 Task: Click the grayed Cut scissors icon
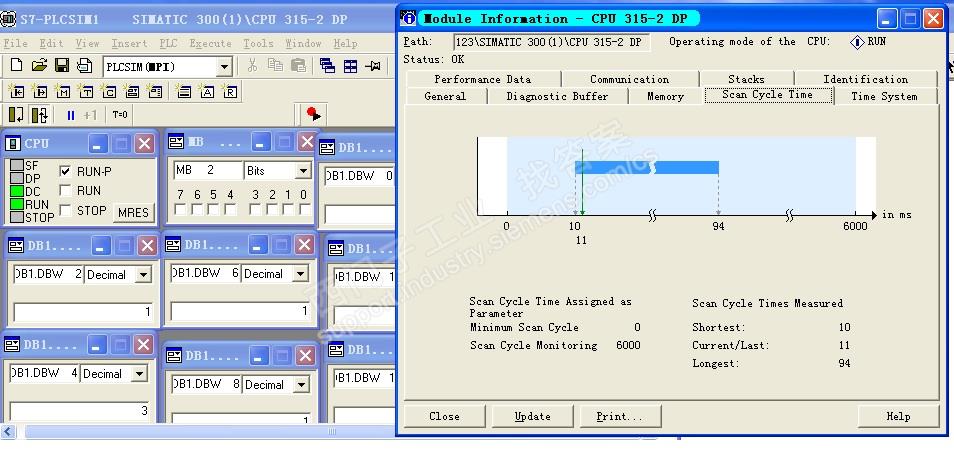click(252, 66)
